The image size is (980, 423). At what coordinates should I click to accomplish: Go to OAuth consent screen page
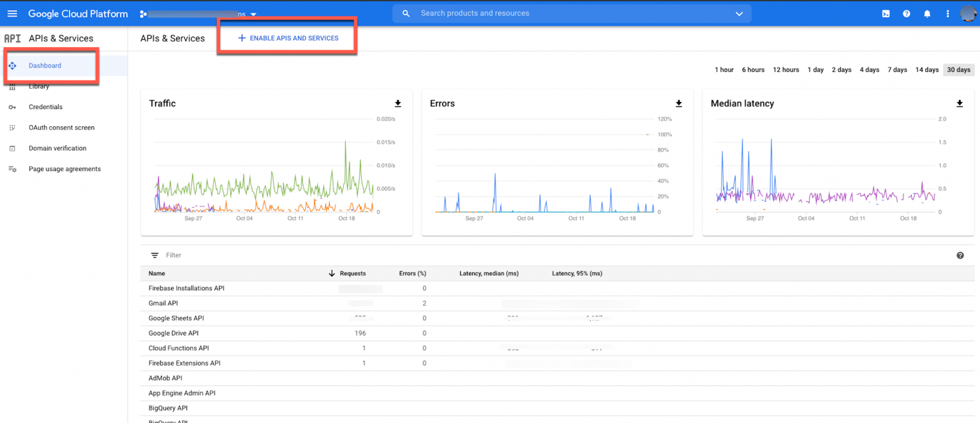pyautogui.click(x=61, y=128)
